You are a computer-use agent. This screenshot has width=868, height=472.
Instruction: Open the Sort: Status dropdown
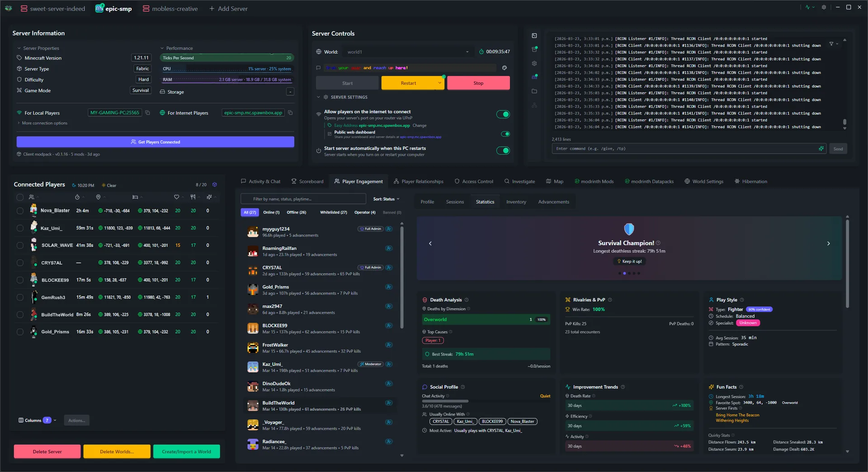click(386, 198)
